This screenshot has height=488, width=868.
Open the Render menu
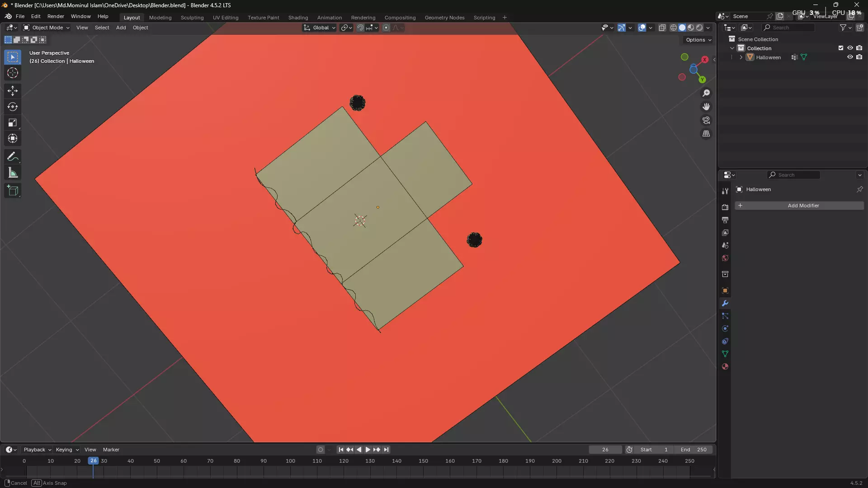[x=56, y=16]
